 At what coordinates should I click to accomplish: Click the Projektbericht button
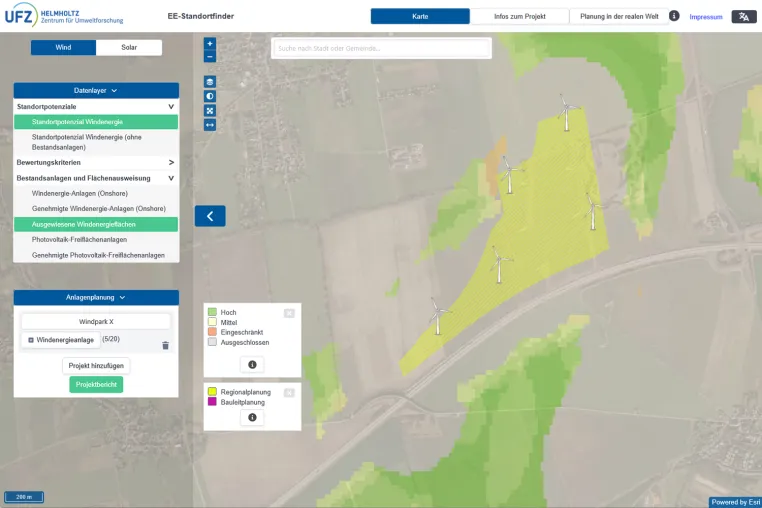[x=96, y=385]
